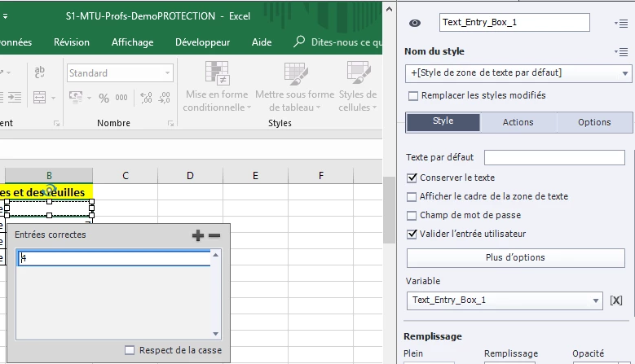Check Champ de mot de passe
635x364 pixels.
pos(412,215)
